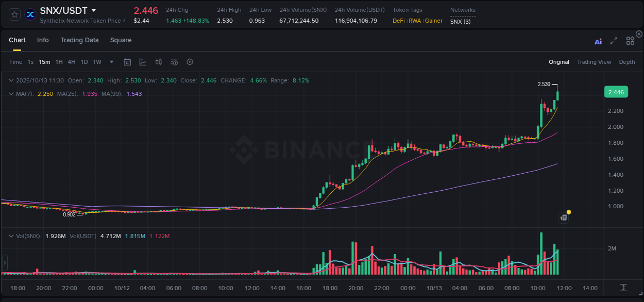Screen dimensions: 644x302
Task: Open chart settings via the hexagon gear icon
Action: pyautogui.click(x=190, y=62)
